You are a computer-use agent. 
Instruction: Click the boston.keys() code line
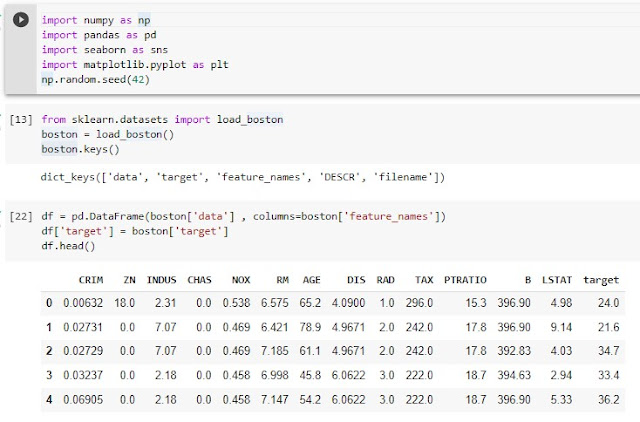[81, 149]
